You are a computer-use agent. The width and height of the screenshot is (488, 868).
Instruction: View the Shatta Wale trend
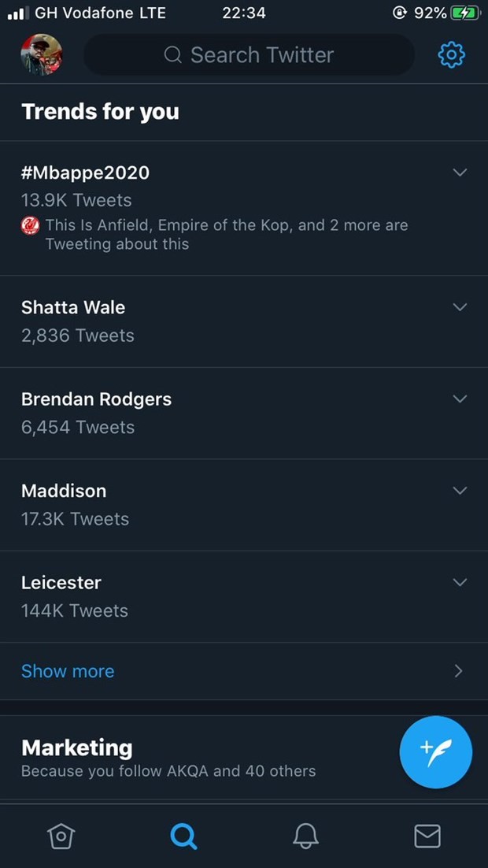pyautogui.click(x=73, y=308)
